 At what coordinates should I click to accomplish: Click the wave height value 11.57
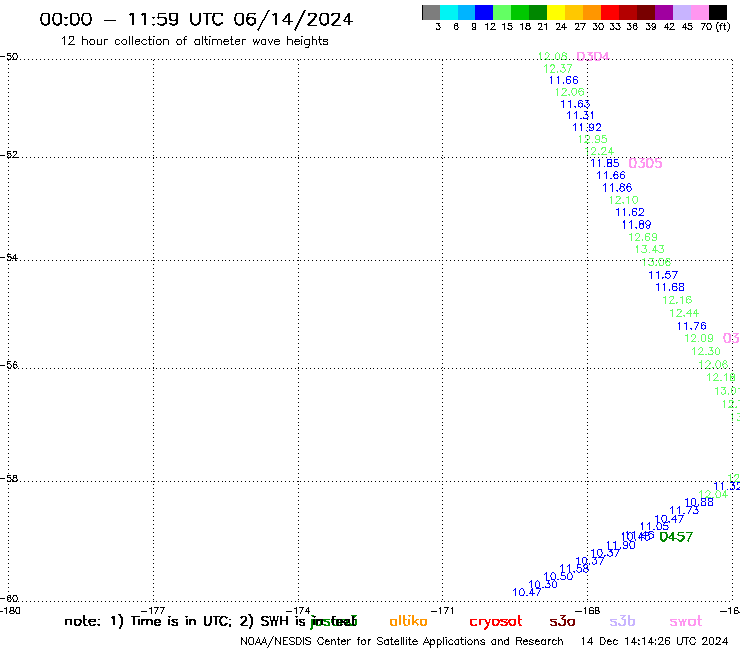(x=663, y=275)
